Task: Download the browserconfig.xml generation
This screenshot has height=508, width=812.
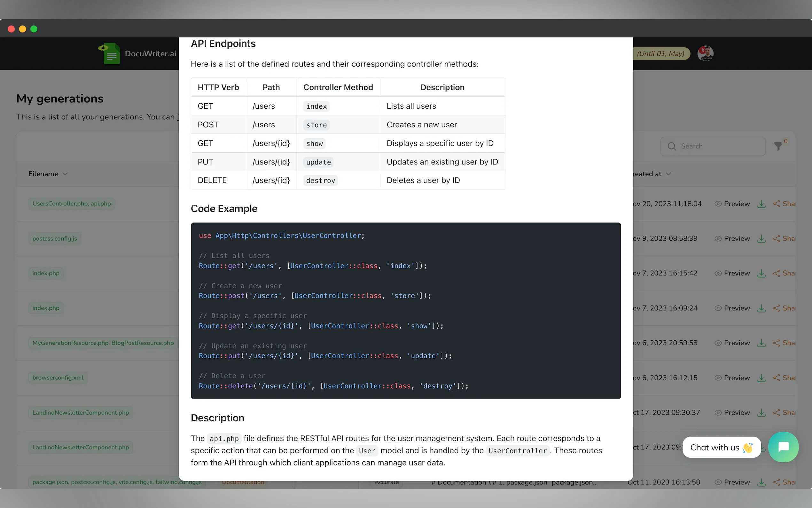Action: [x=761, y=377]
